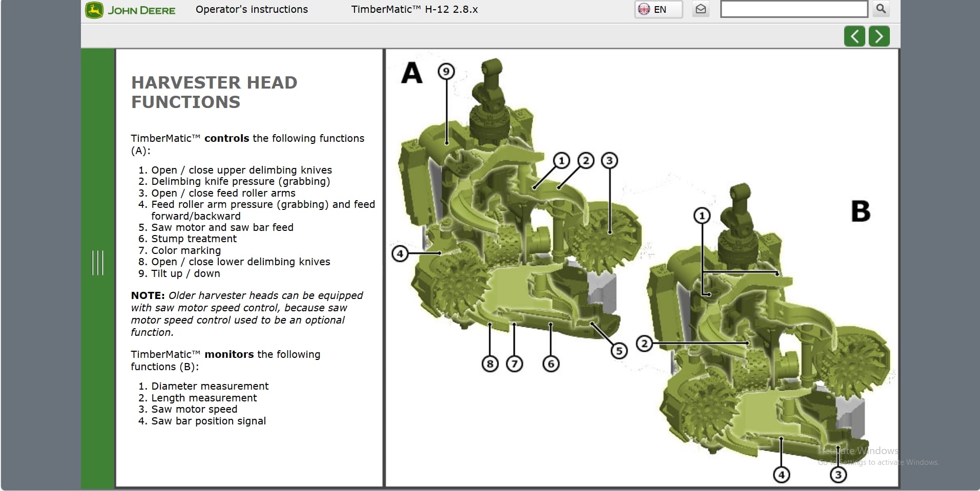This screenshot has height=491, width=980.
Task: Open the EN language selector
Action: click(660, 9)
